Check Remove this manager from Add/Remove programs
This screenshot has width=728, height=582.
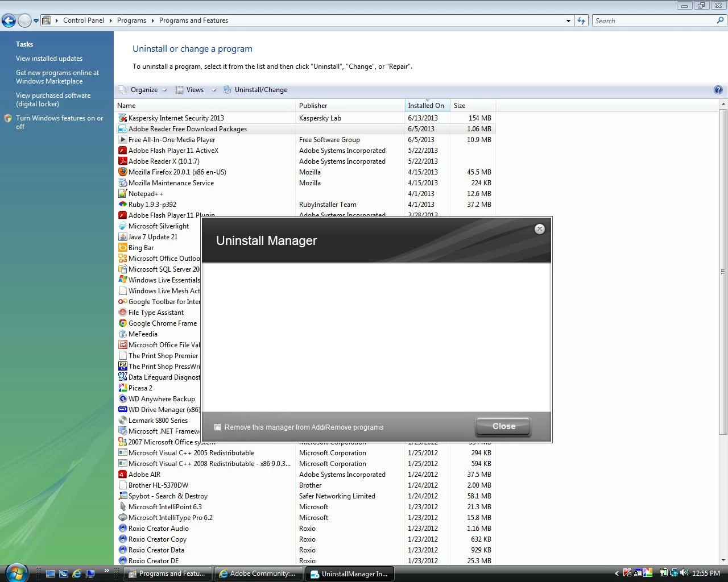pyautogui.click(x=217, y=427)
